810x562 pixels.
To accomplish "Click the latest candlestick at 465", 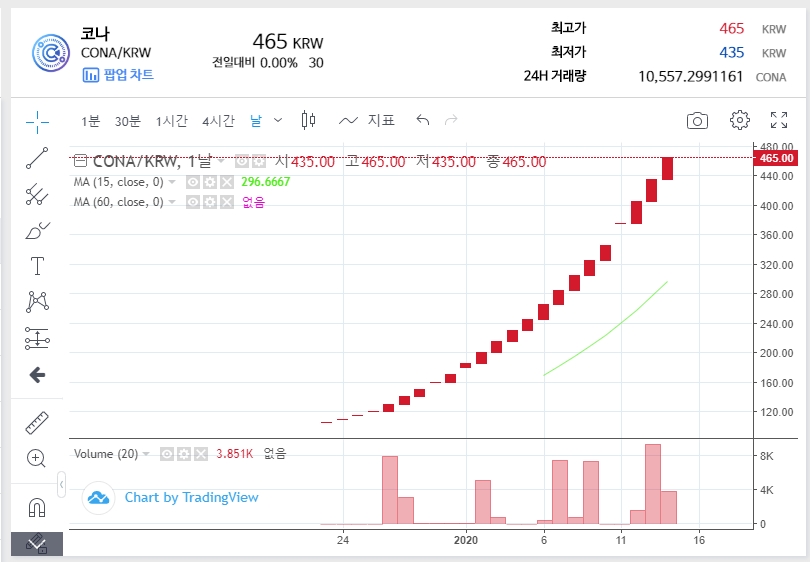I will 667,168.
